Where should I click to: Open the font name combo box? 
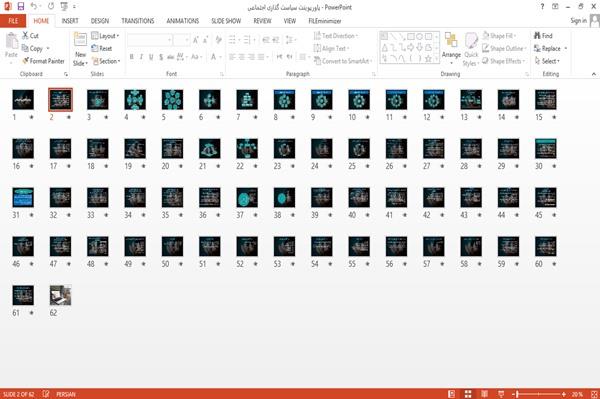(150, 40)
